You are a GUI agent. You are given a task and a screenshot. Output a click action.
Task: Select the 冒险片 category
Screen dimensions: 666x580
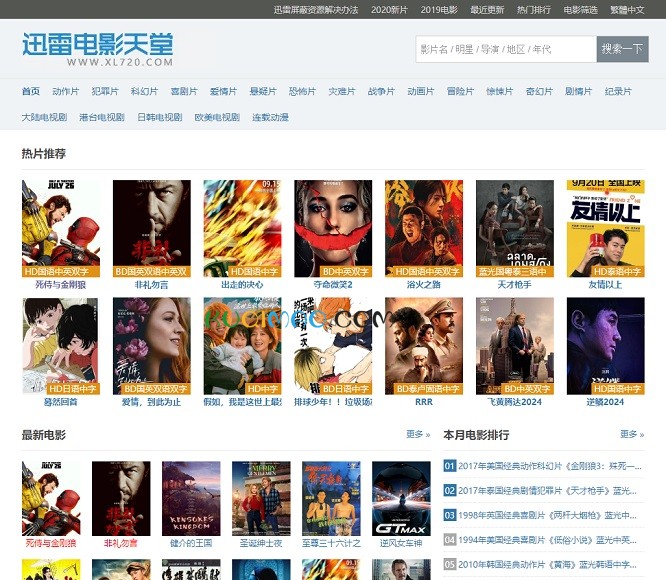tap(460, 91)
